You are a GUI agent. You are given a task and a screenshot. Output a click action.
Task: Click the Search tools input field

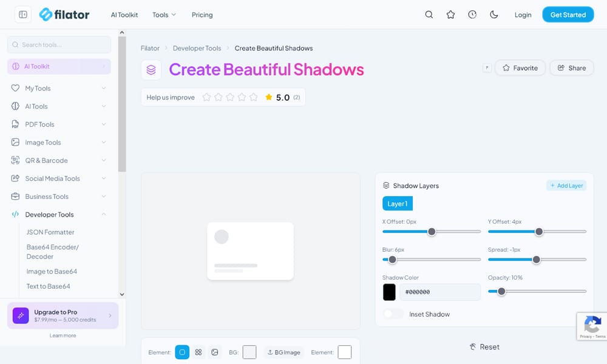(59, 45)
